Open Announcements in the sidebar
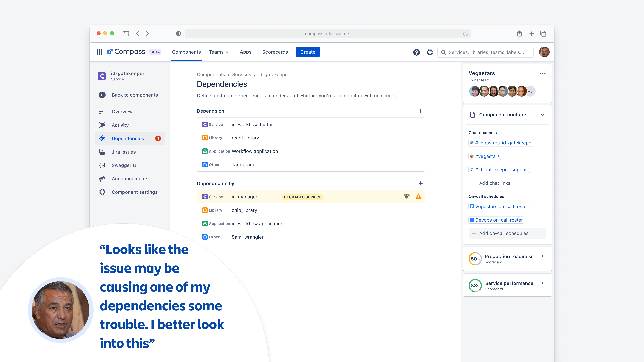The height and width of the screenshot is (362, 644). (x=130, y=179)
